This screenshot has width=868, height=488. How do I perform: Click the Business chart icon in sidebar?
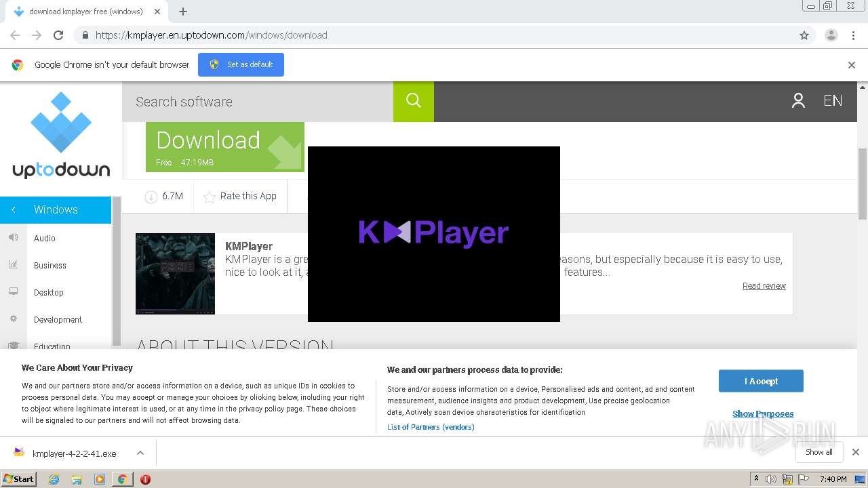pos(13,264)
